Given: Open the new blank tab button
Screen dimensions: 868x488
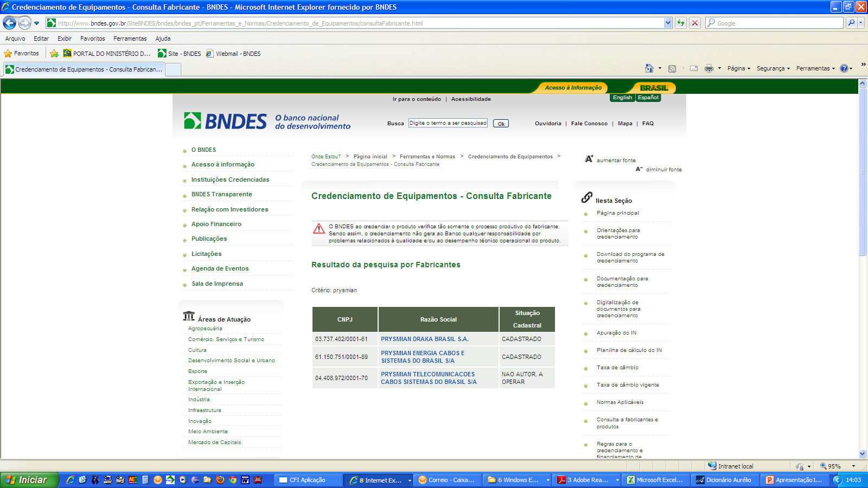Looking at the screenshot, I should [x=173, y=69].
